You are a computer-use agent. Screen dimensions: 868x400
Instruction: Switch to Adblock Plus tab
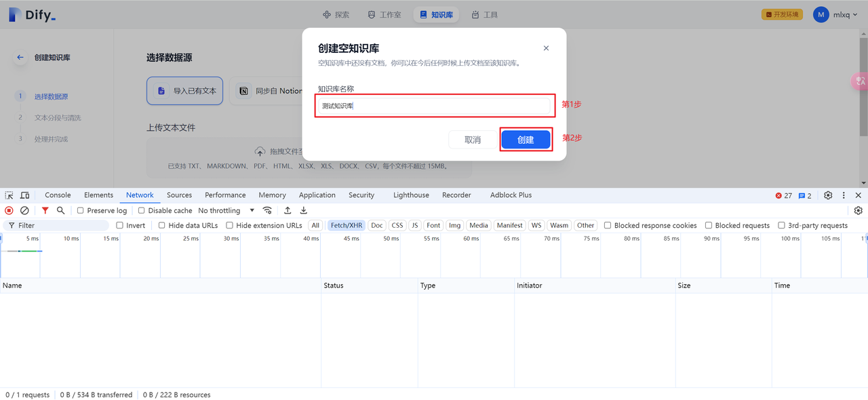coord(511,195)
